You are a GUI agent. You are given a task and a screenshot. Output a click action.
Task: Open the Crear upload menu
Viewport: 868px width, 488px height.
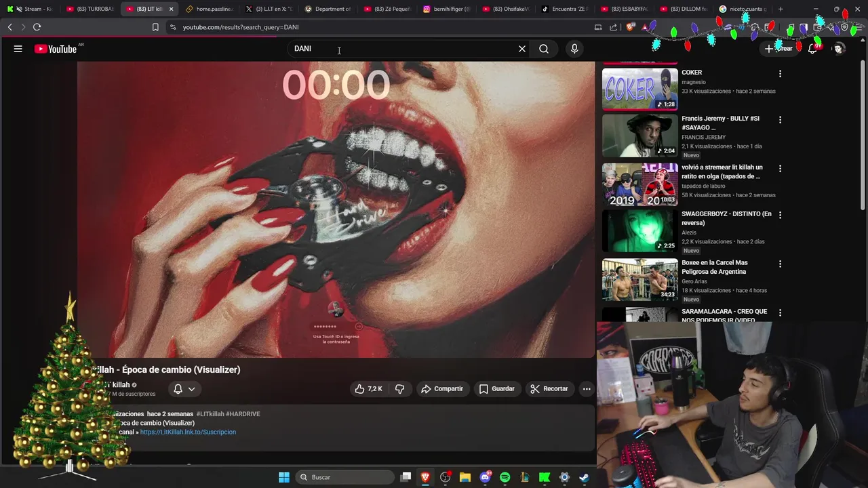tap(779, 49)
